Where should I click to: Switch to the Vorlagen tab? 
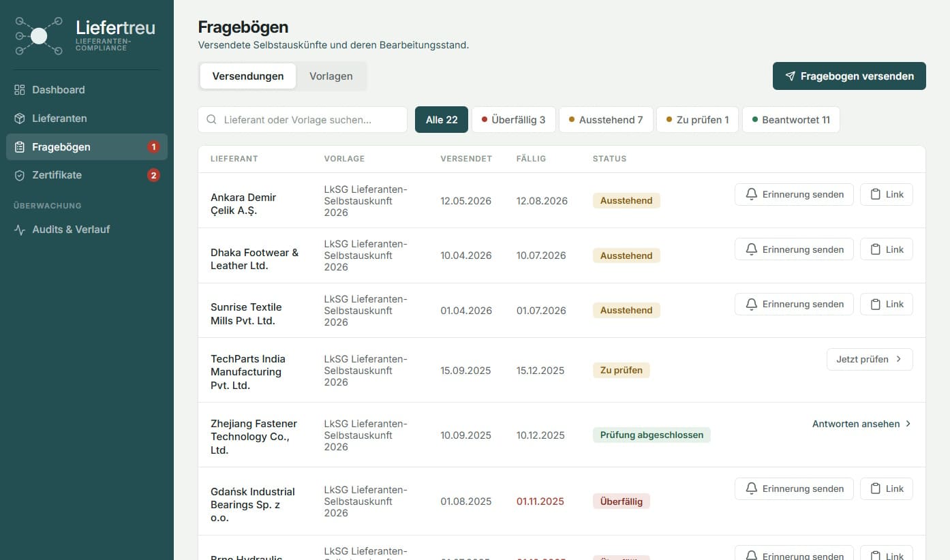coord(331,76)
